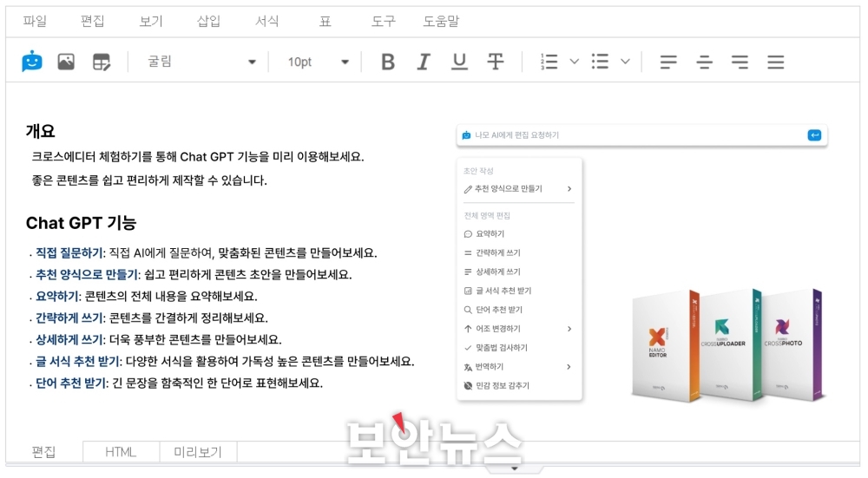Screen dimensions: 868x478
Task: Open the 도구 menu
Action: point(383,21)
